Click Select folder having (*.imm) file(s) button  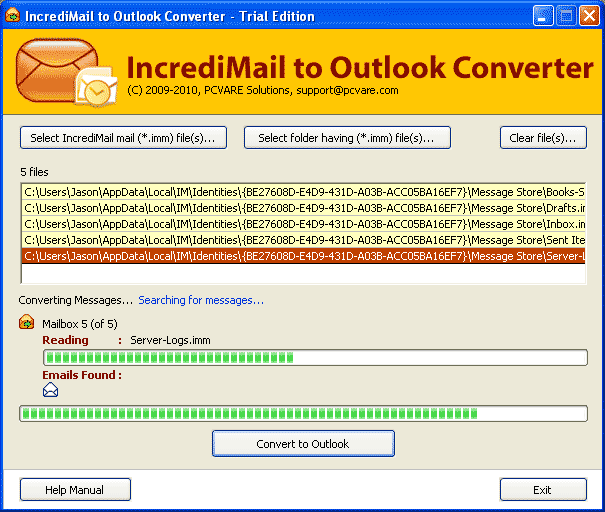point(347,137)
